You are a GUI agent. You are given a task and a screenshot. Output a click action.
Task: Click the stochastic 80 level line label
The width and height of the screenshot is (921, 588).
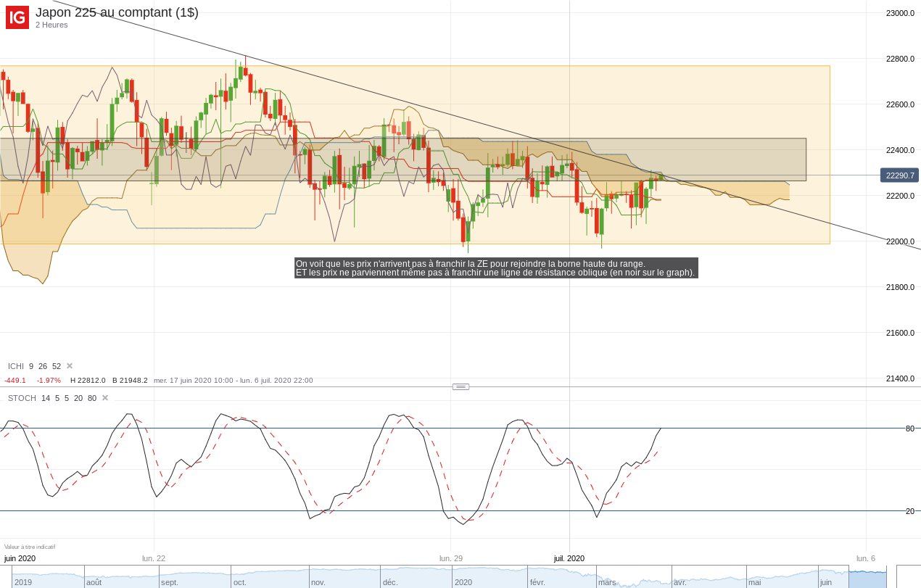pos(910,428)
